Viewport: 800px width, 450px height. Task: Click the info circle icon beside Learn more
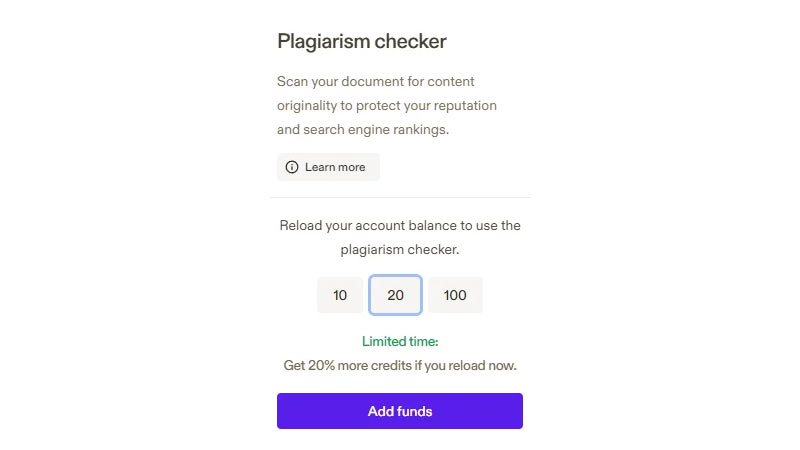[x=292, y=167]
